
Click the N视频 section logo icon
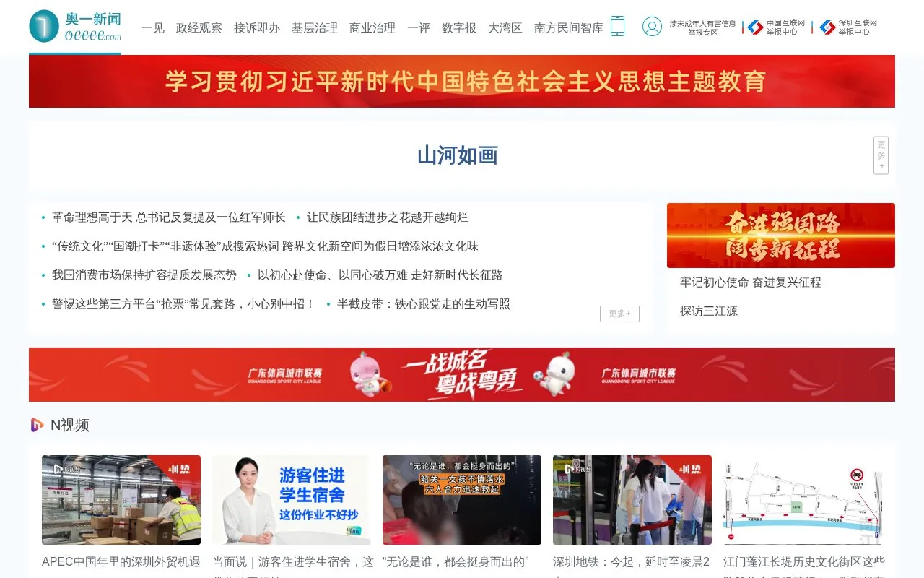click(x=37, y=425)
